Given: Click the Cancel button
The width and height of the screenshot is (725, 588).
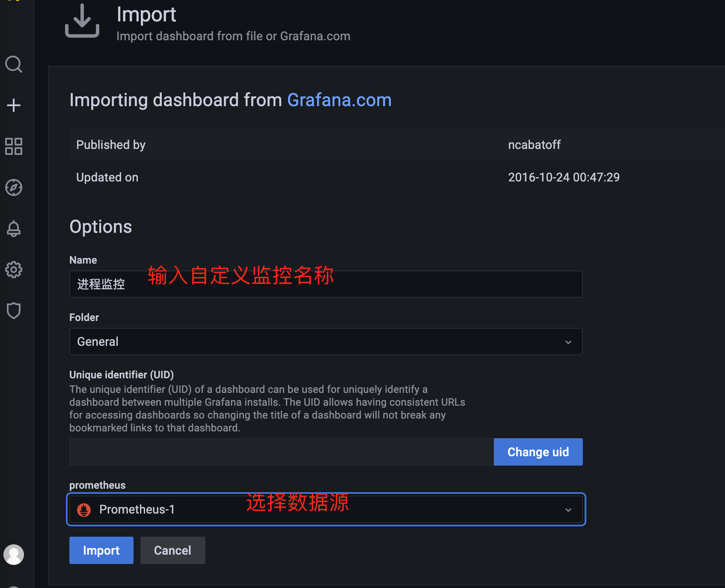Looking at the screenshot, I should click(173, 550).
